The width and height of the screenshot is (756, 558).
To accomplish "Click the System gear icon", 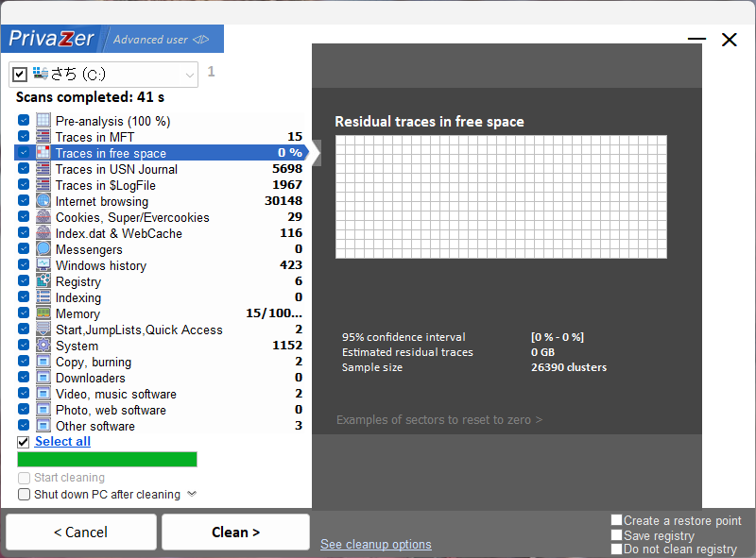I will pos(43,345).
